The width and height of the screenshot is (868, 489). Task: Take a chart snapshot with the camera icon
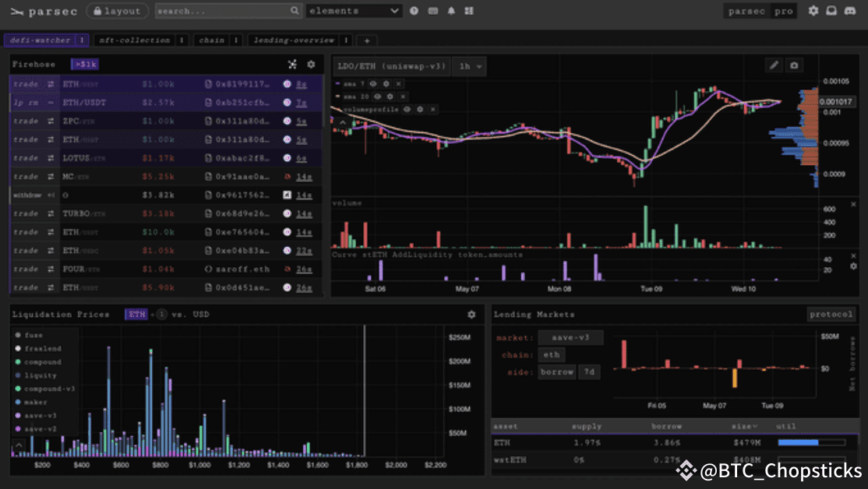click(794, 66)
